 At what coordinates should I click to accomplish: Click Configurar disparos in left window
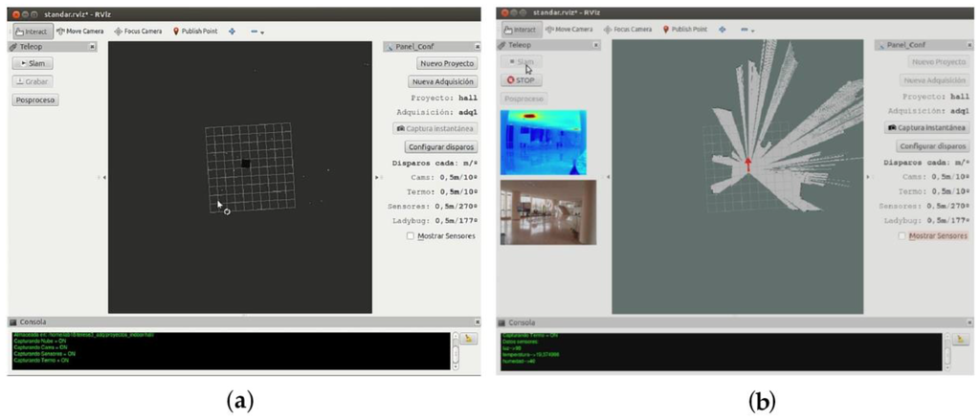click(x=441, y=146)
